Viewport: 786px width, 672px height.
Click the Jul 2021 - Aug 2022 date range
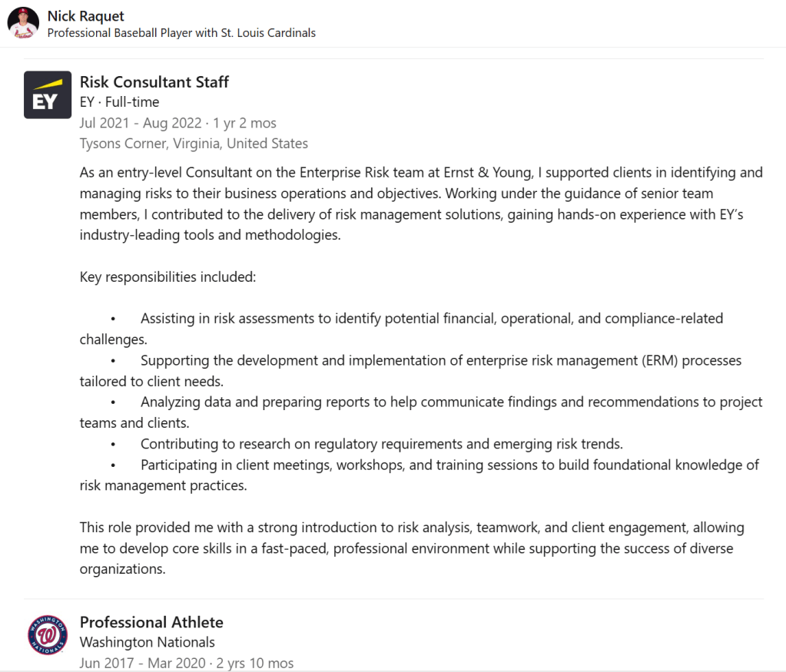177,123
